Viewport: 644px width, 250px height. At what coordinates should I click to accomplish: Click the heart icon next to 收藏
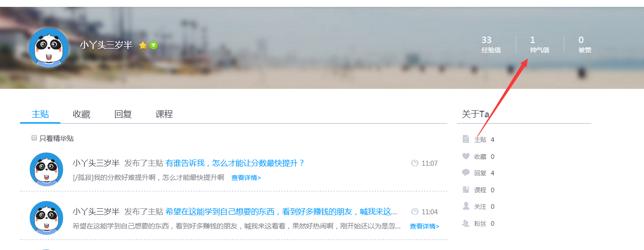pyautogui.click(x=466, y=156)
